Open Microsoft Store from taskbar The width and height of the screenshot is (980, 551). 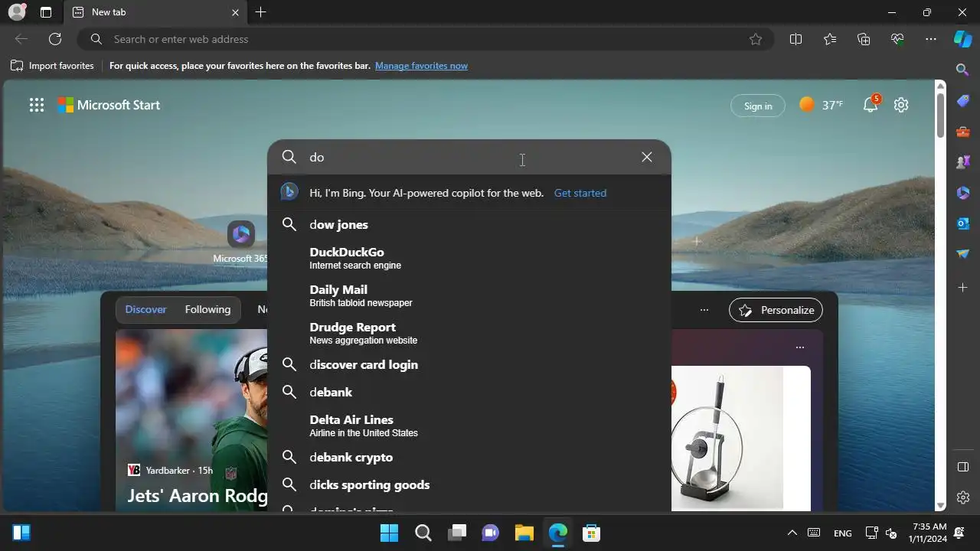point(591,533)
